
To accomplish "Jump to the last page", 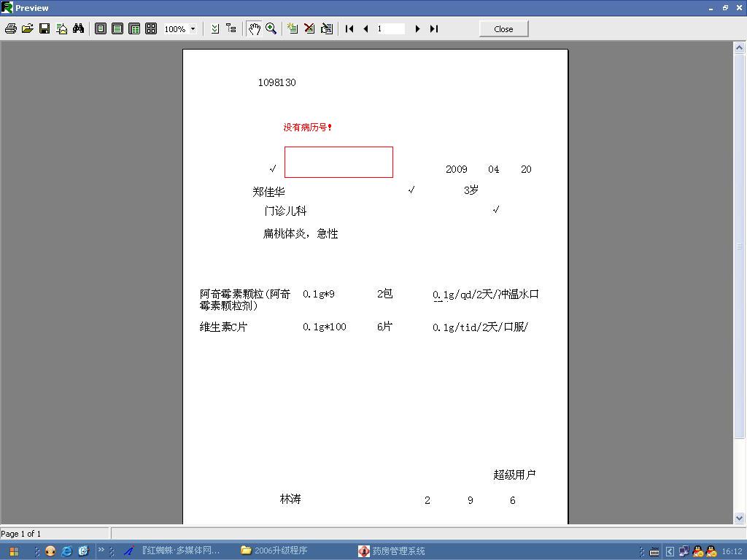I will [434, 28].
